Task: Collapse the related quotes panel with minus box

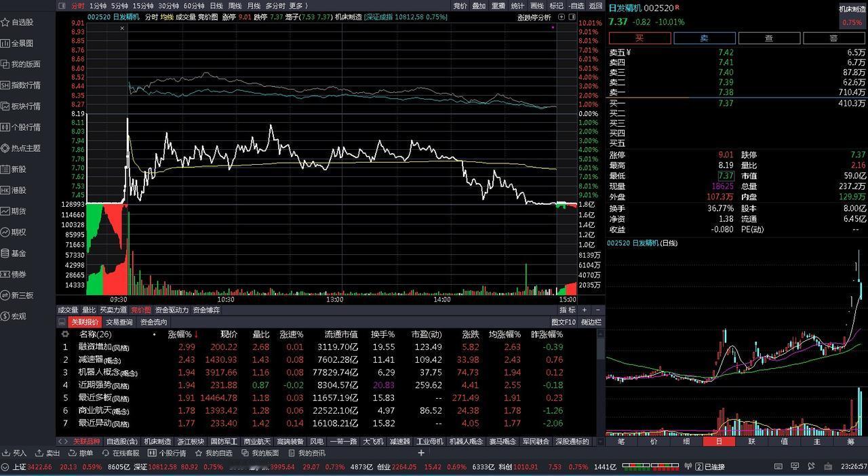Action: [x=62, y=322]
